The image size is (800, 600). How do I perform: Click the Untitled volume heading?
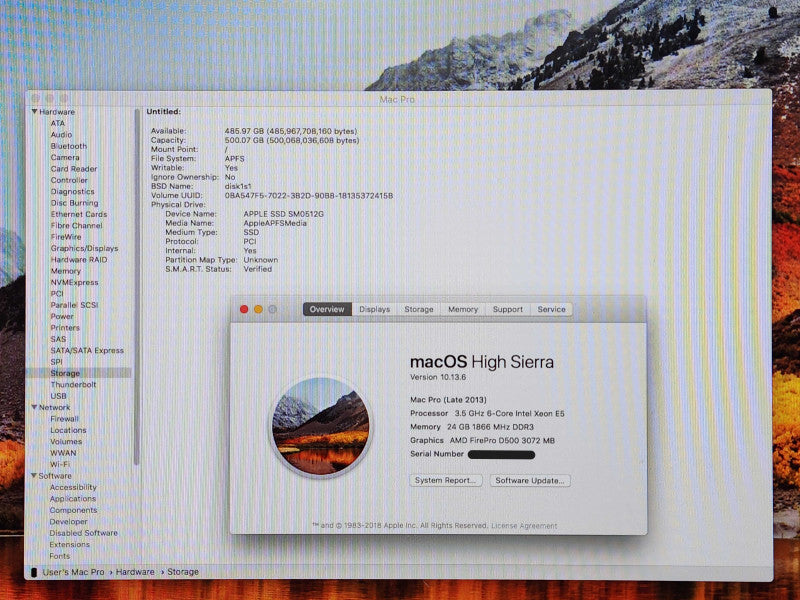163,112
